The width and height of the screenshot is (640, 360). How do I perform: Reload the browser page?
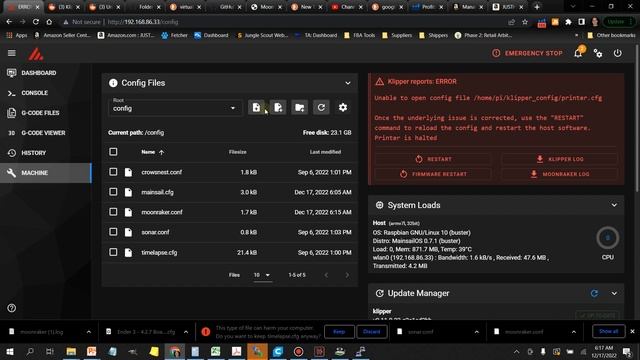coord(36,22)
